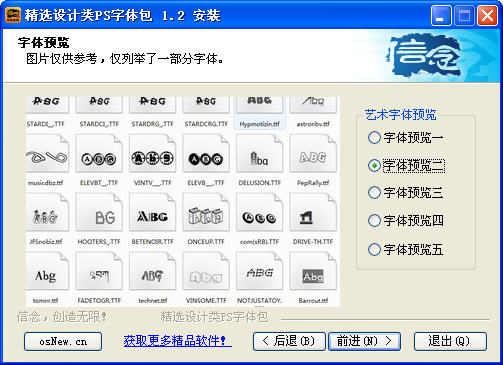The height and width of the screenshot is (365, 503).
Task: Click the BETENOIR.TTF font icon
Action: (x=152, y=212)
